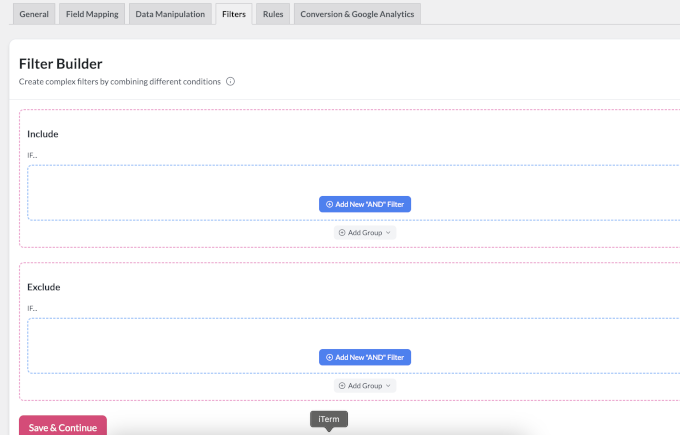Expand the Add Group chevron under Exclude
Viewport: 680px width, 435px height.
[388, 385]
